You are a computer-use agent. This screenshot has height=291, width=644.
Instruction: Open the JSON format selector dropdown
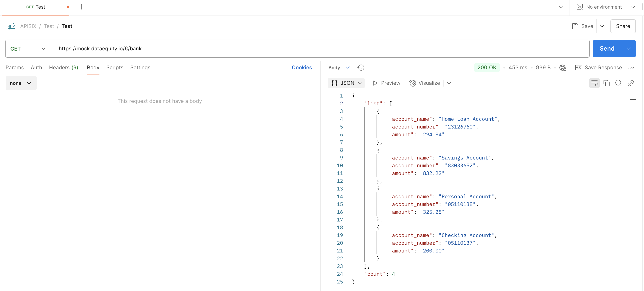click(x=346, y=83)
